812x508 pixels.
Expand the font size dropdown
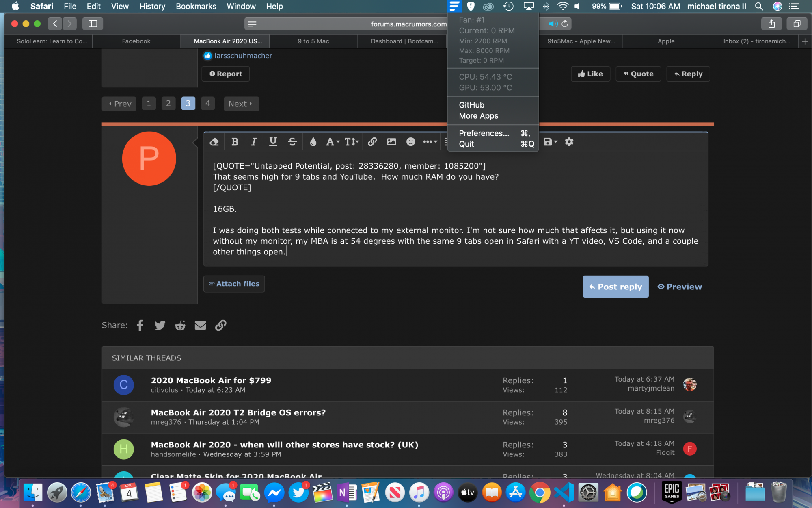[352, 142]
